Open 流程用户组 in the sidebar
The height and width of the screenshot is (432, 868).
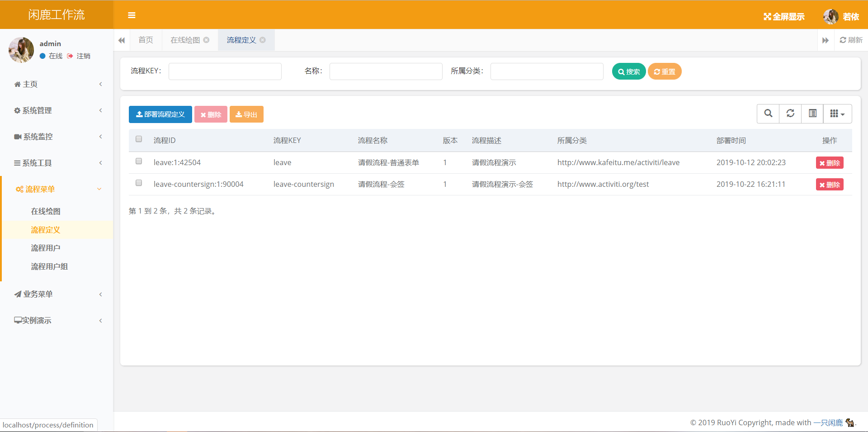49,266
